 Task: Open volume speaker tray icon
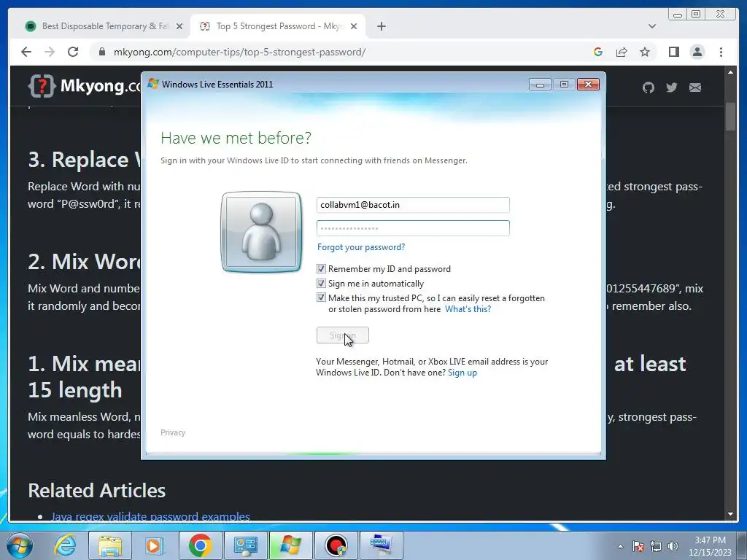click(x=673, y=546)
